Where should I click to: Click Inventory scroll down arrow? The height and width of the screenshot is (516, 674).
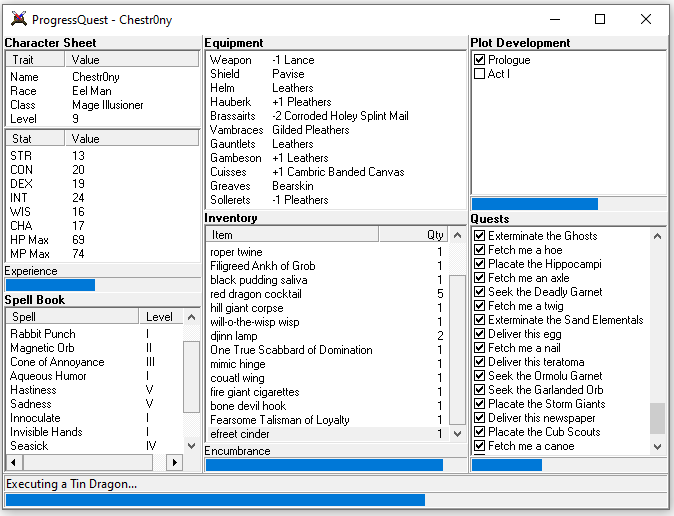pyautogui.click(x=457, y=433)
